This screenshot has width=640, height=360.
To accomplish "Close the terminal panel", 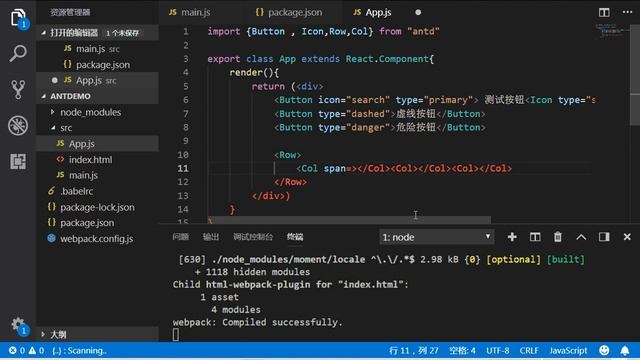I will tap(627, 237).
